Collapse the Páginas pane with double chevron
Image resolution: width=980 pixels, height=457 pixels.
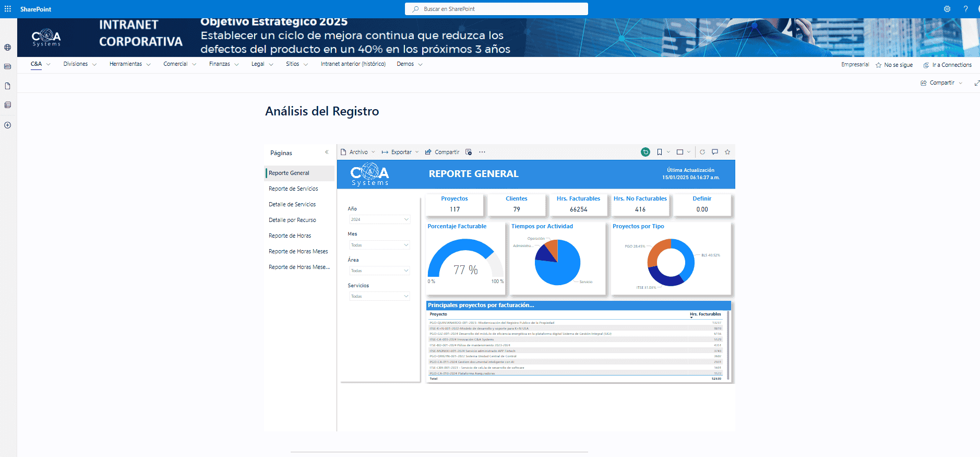pos(327,153)
